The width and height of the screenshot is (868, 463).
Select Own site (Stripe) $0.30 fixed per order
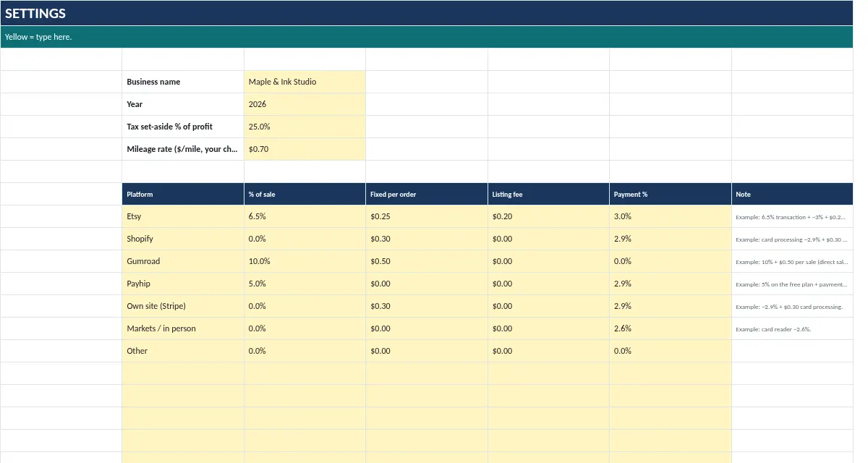point(427,306)
